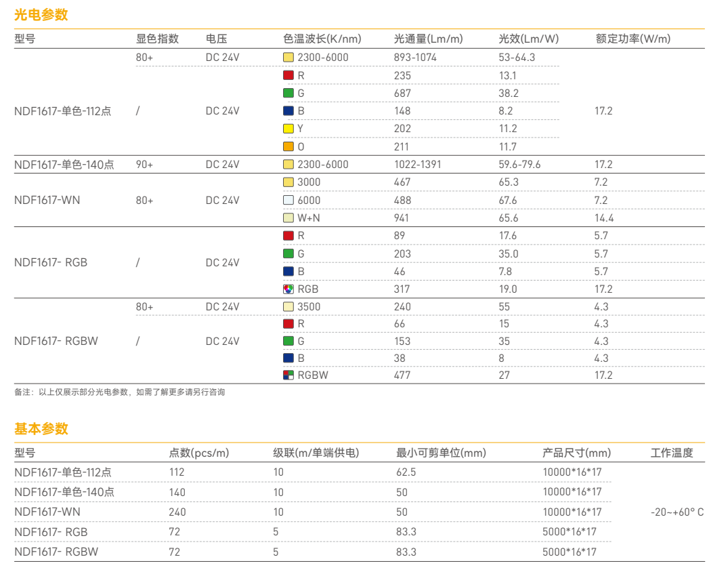The width and height of the screenshot is (728, 574).
Task: Click the 光电参数 section heading
Action: 41,15
